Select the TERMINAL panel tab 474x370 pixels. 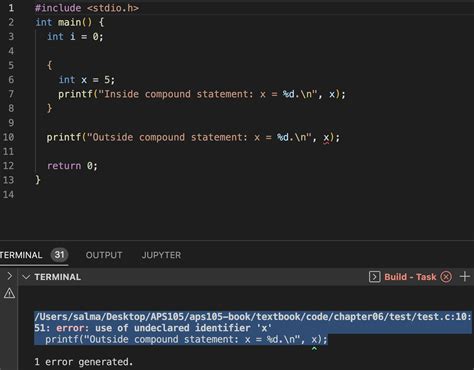(21, 255)
